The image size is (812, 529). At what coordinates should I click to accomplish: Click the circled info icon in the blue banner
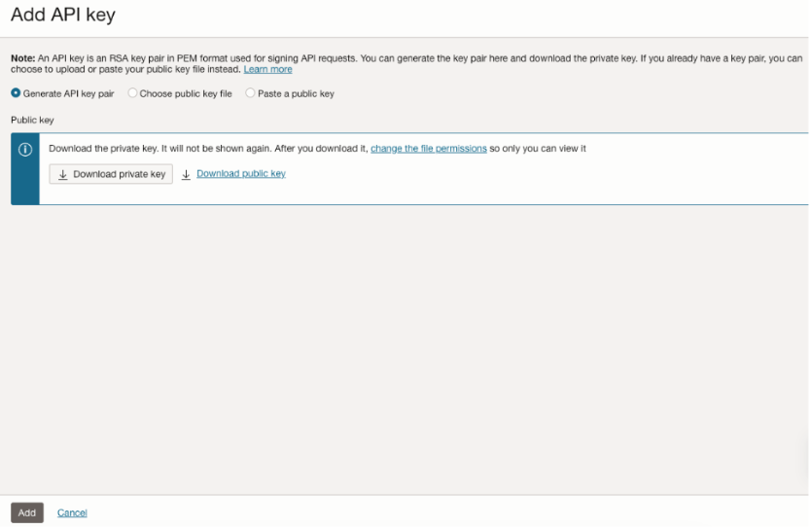(25, 149)
